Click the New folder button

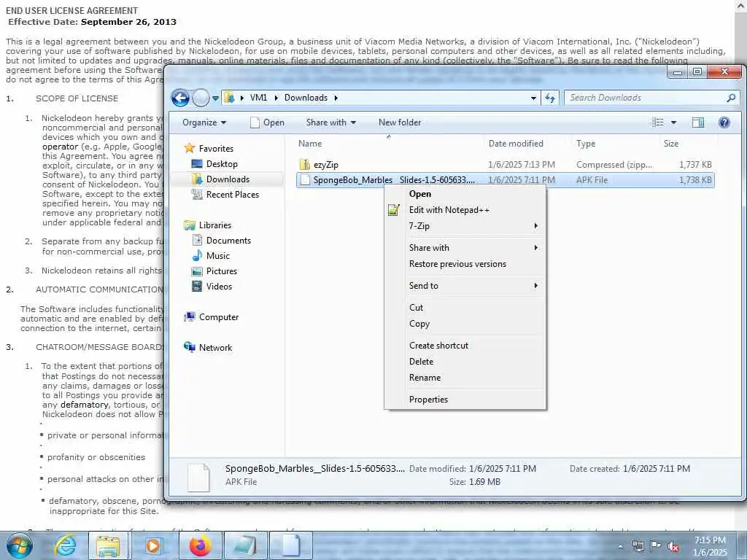[x=400, y=122]
